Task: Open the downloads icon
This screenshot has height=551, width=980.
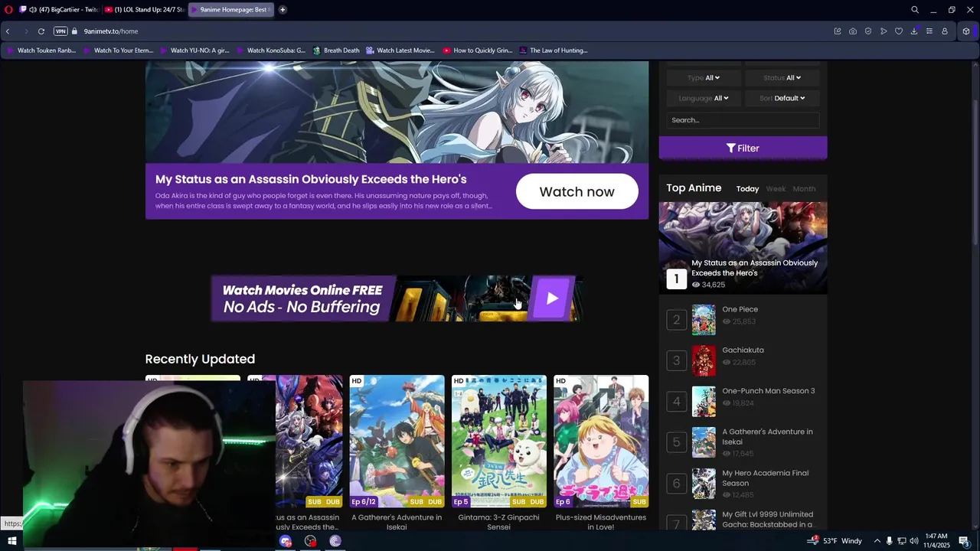Action: click(914, 31)
